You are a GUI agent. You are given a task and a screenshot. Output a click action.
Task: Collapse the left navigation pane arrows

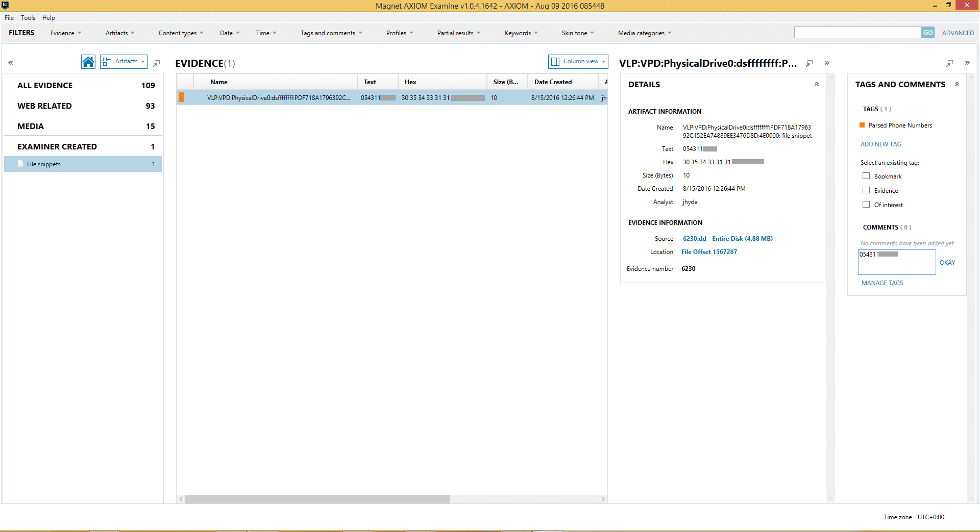(x=11, y=63)
